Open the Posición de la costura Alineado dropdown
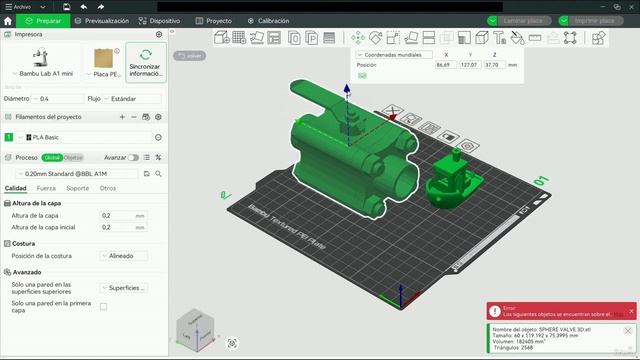The height and width of the screenshot is (360, 640). coord(124,256)
